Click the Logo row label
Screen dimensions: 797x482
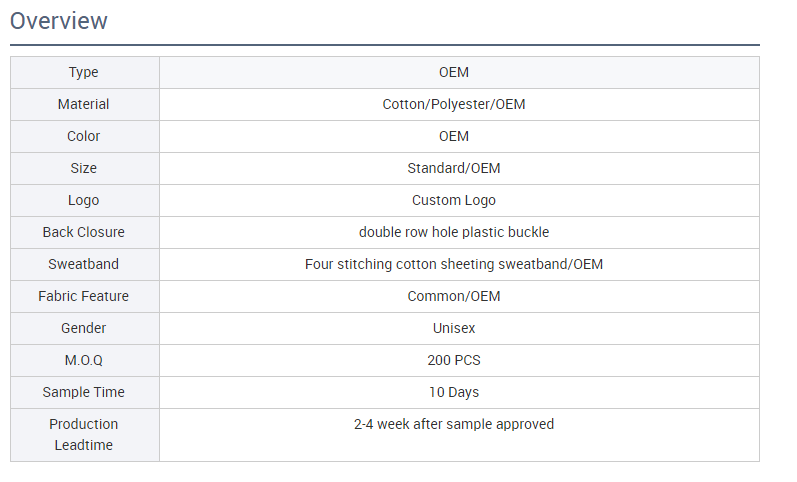click(x=84, y=200)
